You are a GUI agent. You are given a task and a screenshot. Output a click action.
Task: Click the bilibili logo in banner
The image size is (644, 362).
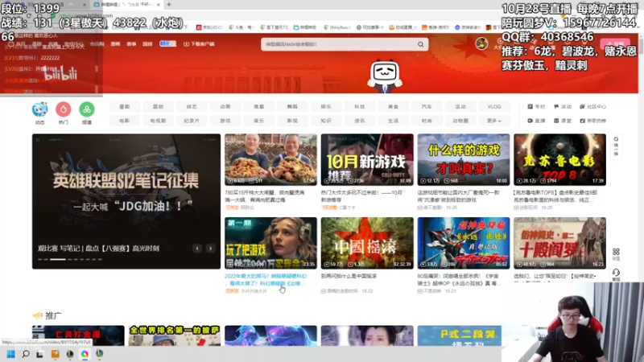tap(61, 74)
